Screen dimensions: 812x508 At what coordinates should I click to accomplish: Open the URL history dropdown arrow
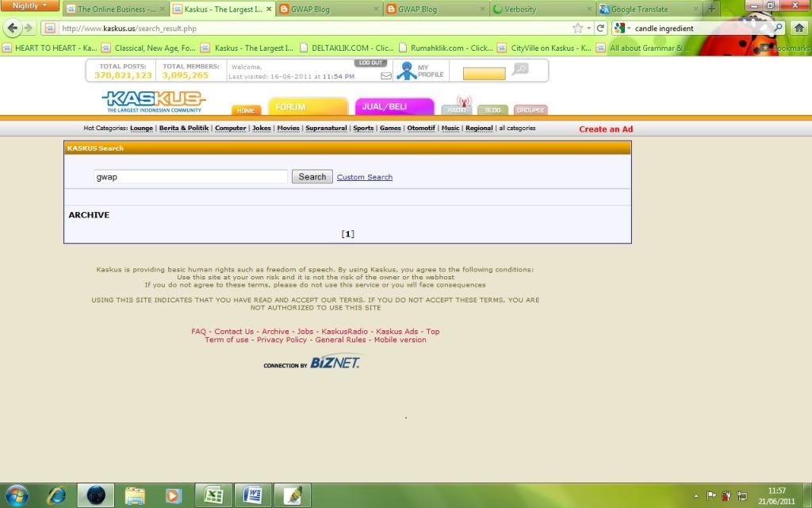(x=589, y=28)
